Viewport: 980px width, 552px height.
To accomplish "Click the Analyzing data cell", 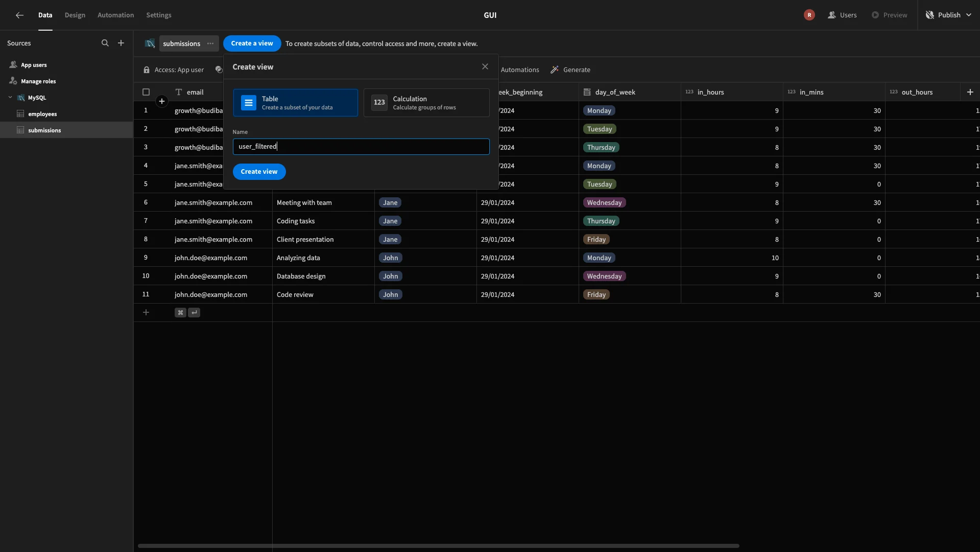I will [323, 258].
